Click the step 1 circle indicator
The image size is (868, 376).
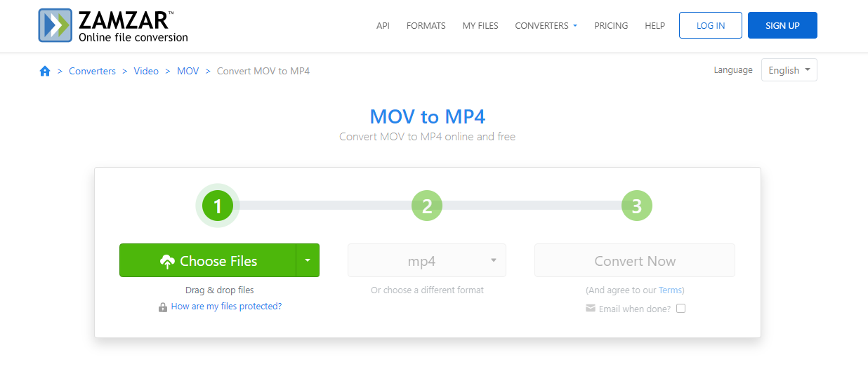(217, 206)
